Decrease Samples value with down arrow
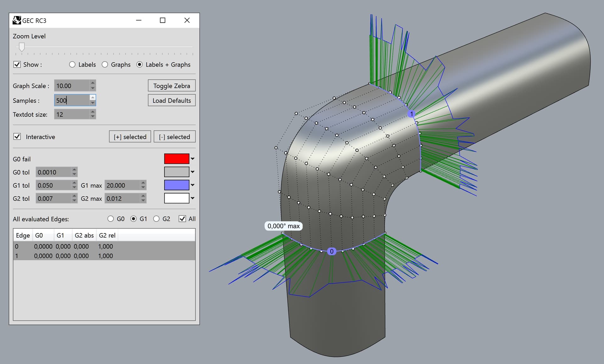 click(x=92, y=103)
